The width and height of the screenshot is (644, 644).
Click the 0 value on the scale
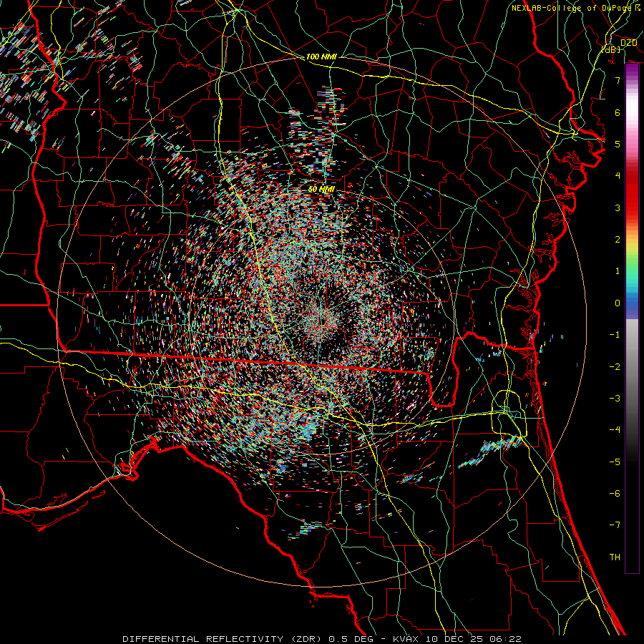[x=618, y=303]
